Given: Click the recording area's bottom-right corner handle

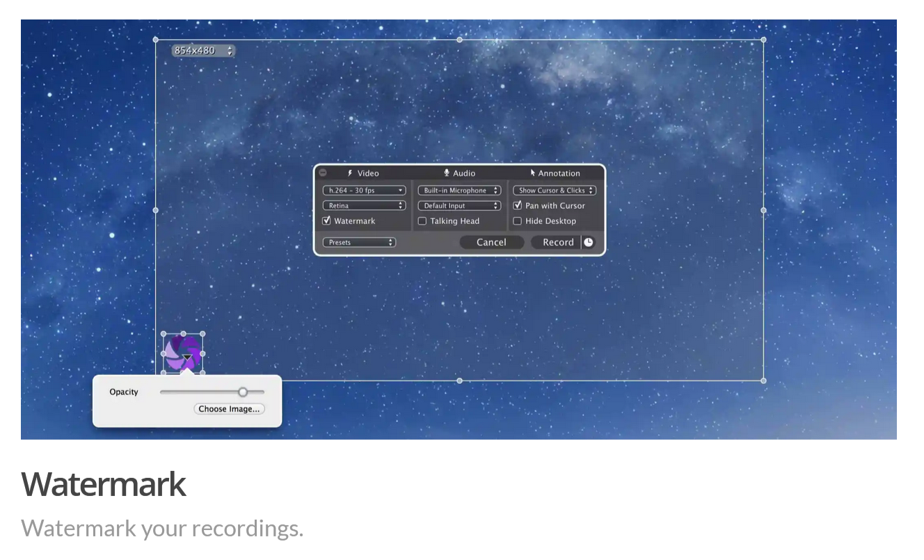Looking at the screenshot, I should [763, 381].
